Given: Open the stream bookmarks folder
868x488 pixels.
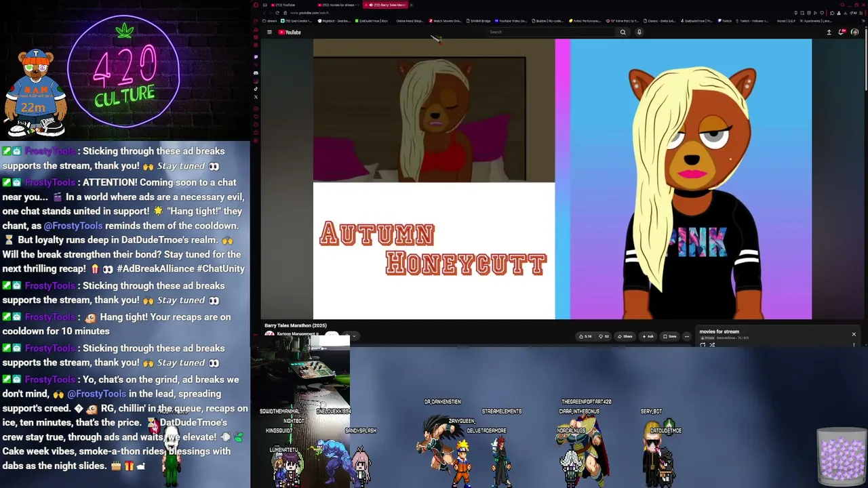Looking at the screenshot, I should tap(270, 21).
